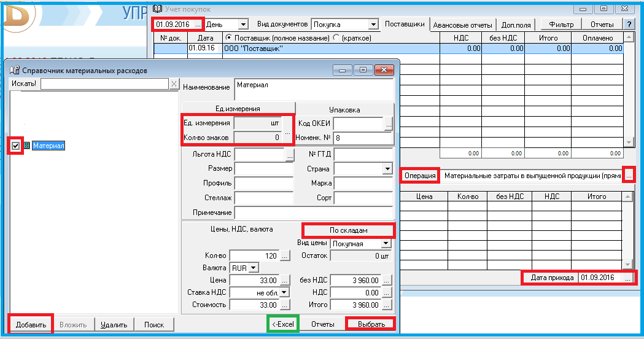The width and height of the screenshot is (644, 339).
Task: Click the № док. column header
Action: tap(171, 38)
